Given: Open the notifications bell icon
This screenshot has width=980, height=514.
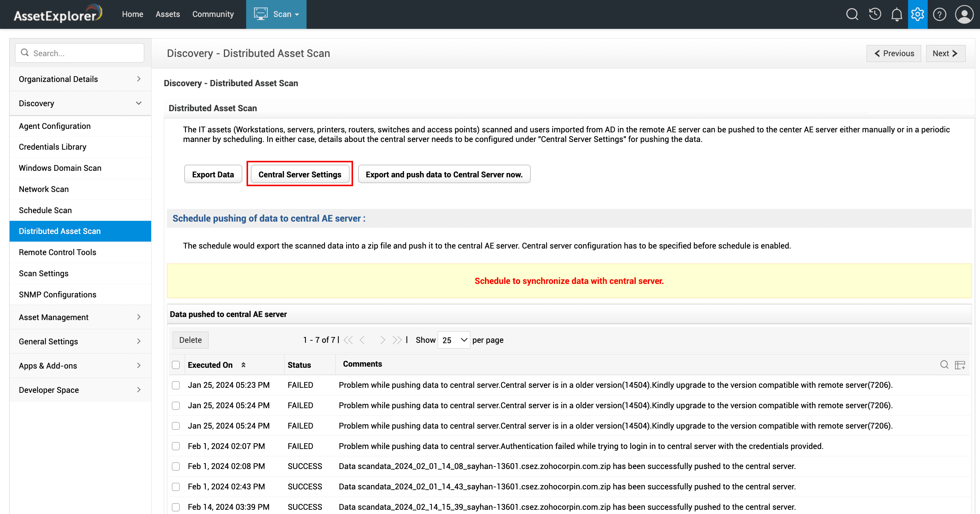Looking at the screenshot, I should [x=897, y=15].
